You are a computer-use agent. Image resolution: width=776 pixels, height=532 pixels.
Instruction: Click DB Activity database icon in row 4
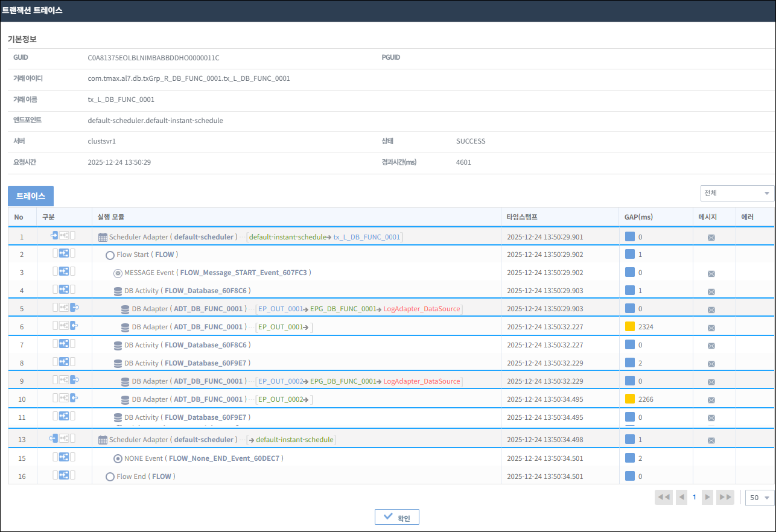(x=118, y=291)
